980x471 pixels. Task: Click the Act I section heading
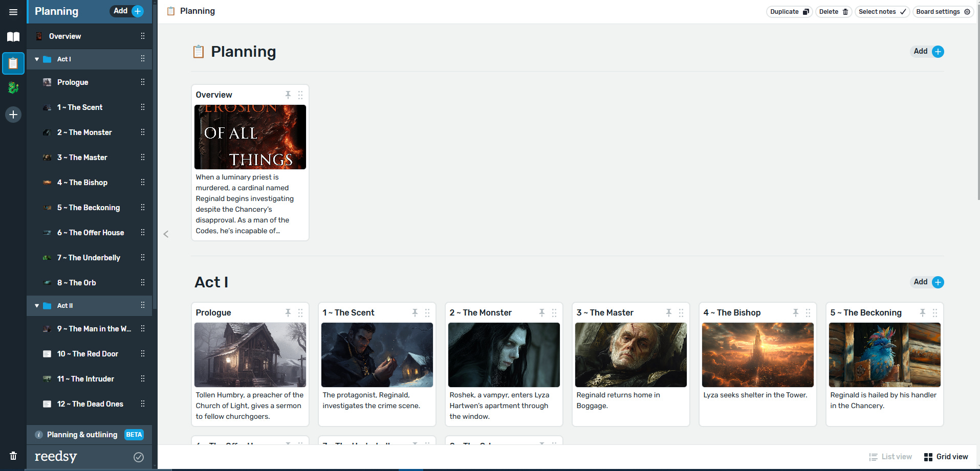[211, 282]
